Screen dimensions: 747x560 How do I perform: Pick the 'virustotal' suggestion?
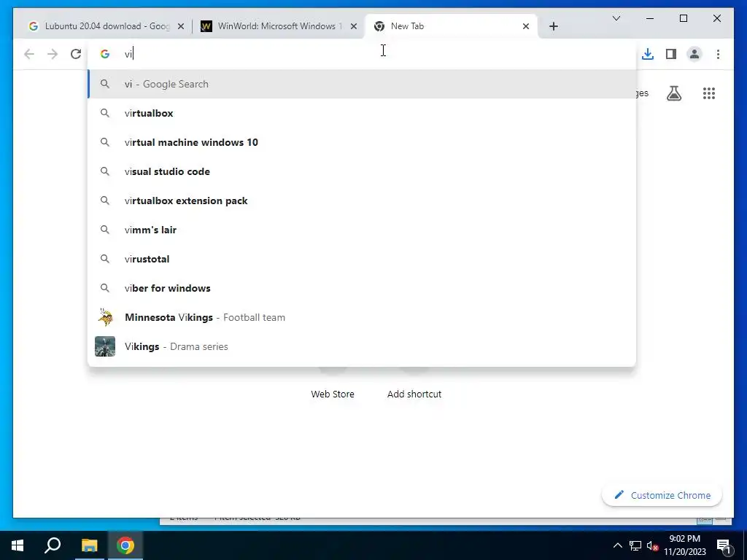(362, 259)
